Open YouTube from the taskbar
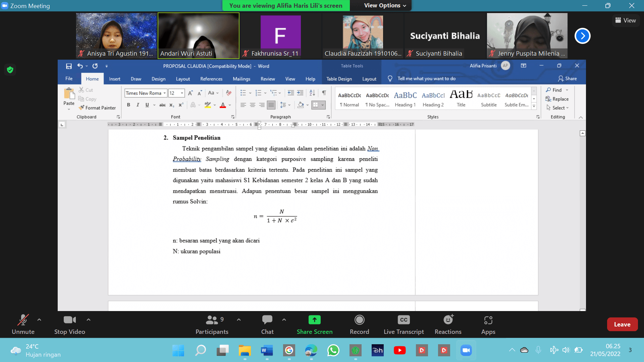Image resolution: width=644 pixels, height=362 pixels. (399, 350)
